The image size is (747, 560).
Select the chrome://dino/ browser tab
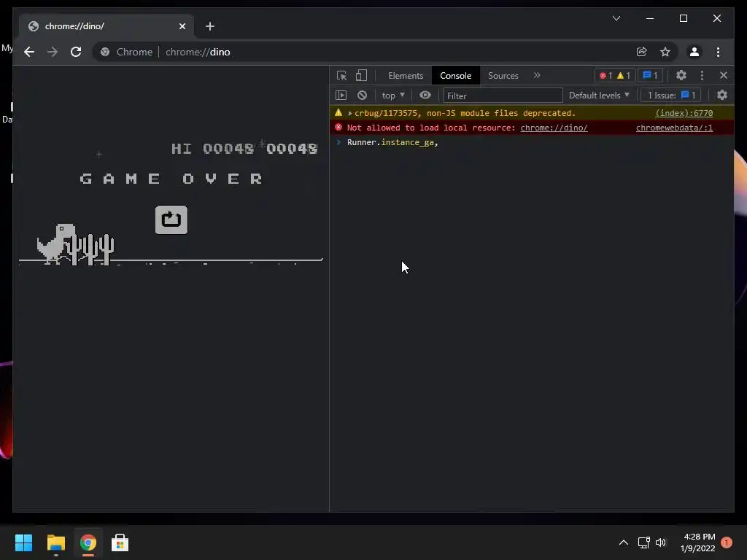[x=106, y=26]
